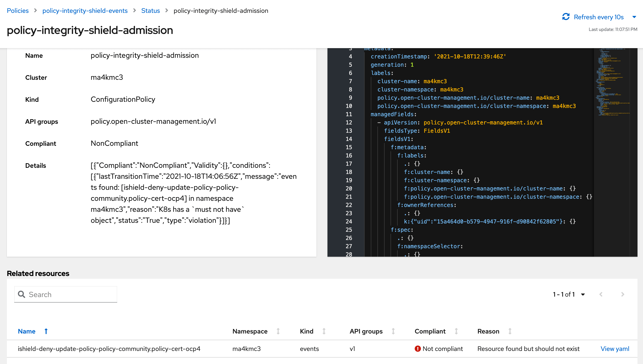Go to the previous results page

(x=601, y=294)
